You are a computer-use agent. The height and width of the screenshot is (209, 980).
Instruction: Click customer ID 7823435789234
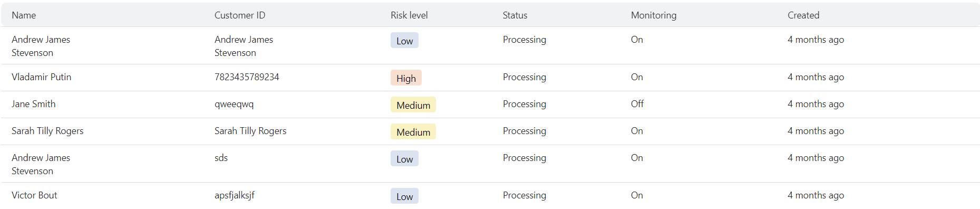[x=247, y=77]
